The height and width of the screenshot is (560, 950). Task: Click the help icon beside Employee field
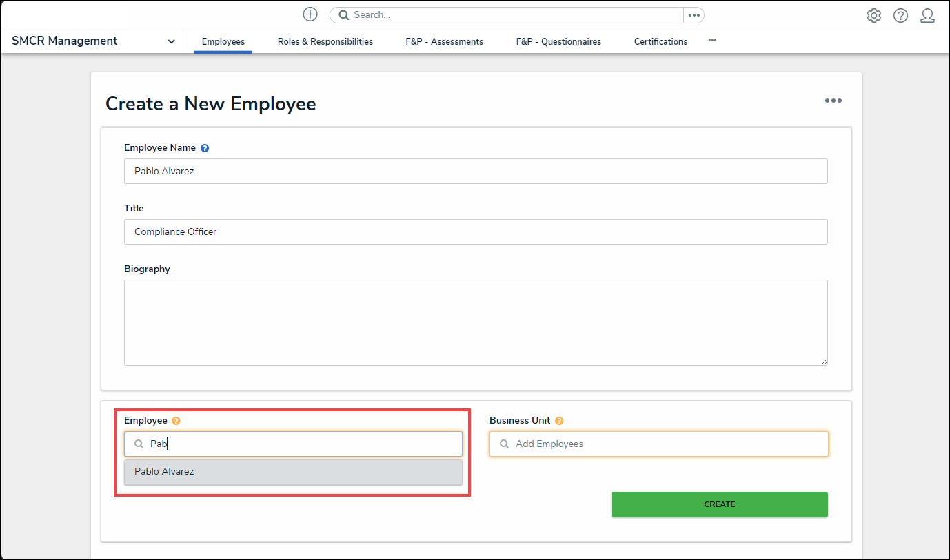[176, 420]
